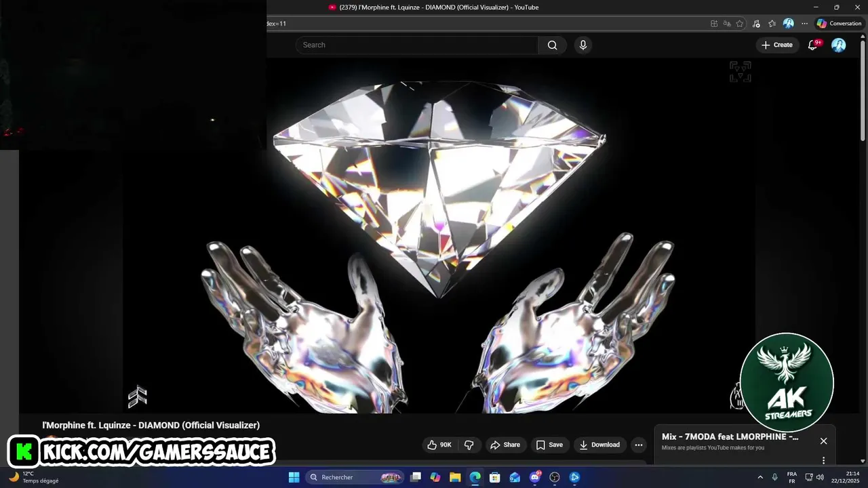Screen dimensions: 868x488
Task: Open more actions ellipsis beside Download
Action: pyautogui.click(x=639, y=445)
